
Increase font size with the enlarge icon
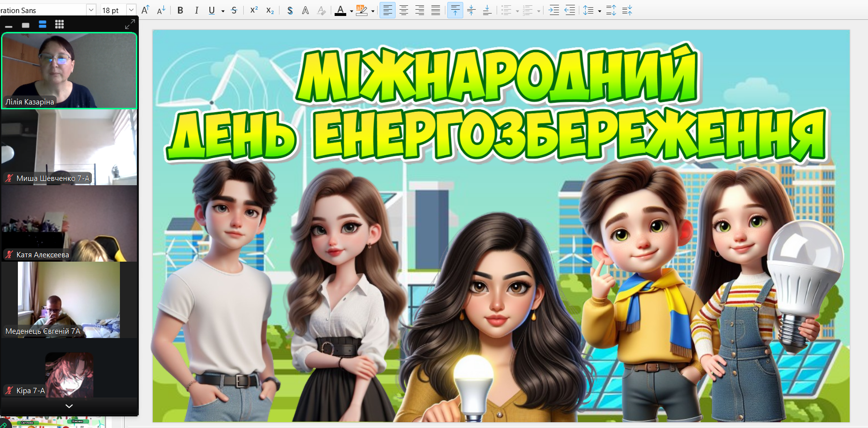145,10
